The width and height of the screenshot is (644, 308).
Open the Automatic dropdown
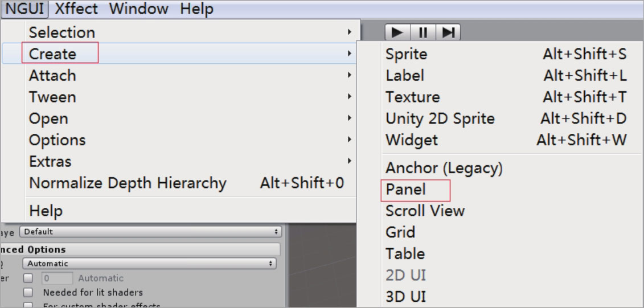pos(150,263)
